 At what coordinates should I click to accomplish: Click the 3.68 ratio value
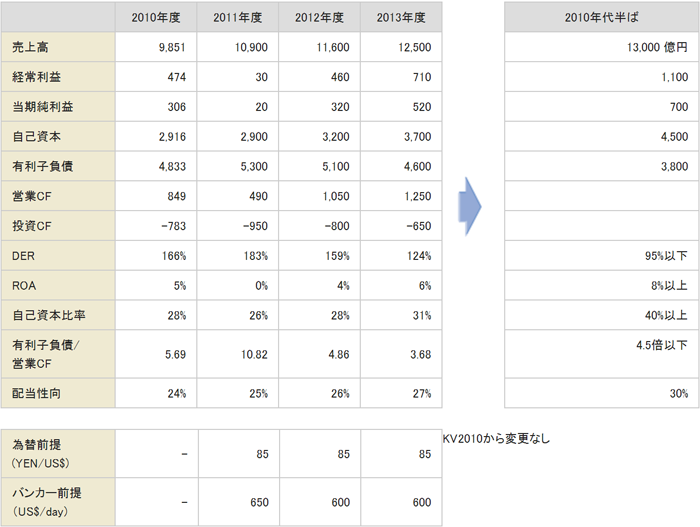(x=421, y=355)
